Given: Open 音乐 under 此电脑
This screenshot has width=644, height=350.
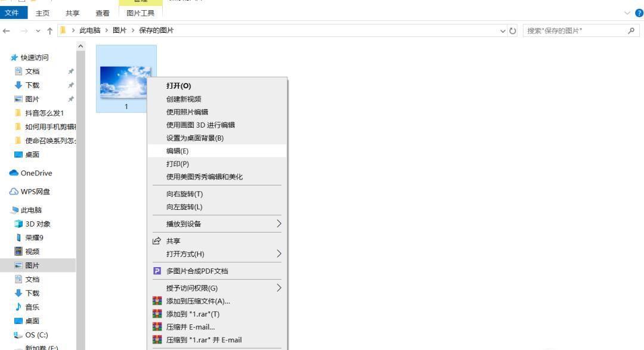Looking at the screenshot, I should [32, 307].
